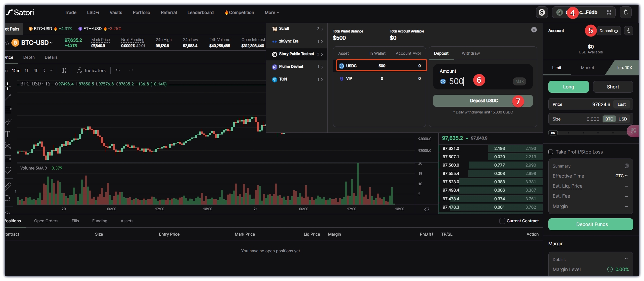The width and height of the screenshot is (644, 281).
Task: Click the withdraw icon next to Deposit
Action: click(628, 31)
